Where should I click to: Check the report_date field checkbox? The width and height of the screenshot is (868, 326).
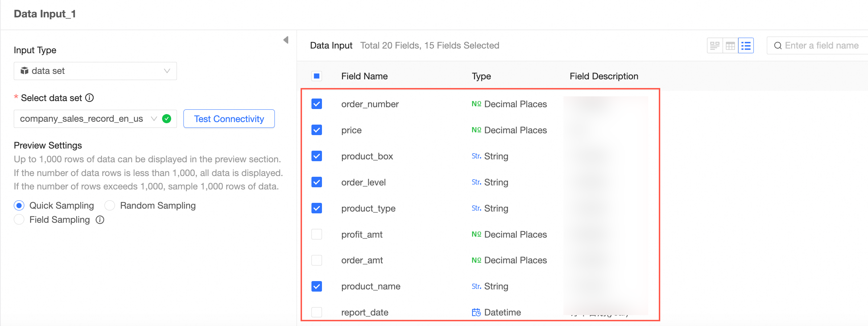(317, 312)
